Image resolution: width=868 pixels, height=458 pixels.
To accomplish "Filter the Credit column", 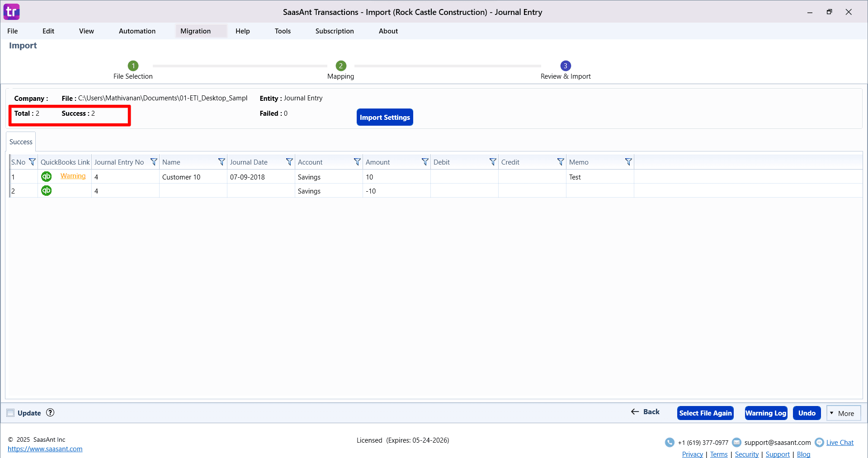I will pos(561,162).
